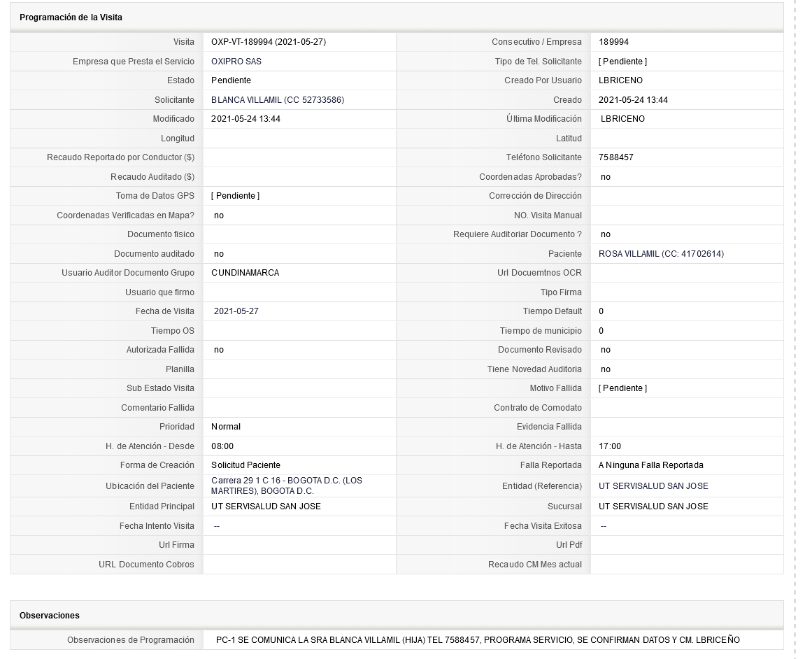Click Coordenadas Verificadas en Mapa? value no
This screenshot has width=812, height=659.
tap(219, 215)
